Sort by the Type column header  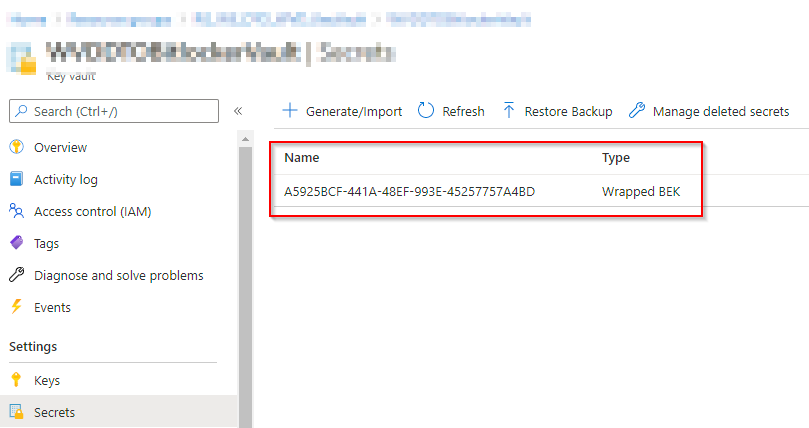click(x=615, y=158)
